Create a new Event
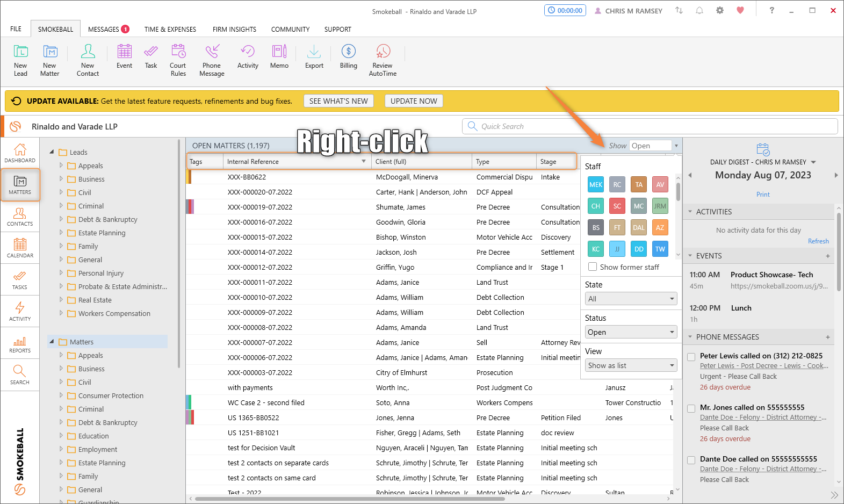This screenshot has width=844, height=504. point(124,57)
